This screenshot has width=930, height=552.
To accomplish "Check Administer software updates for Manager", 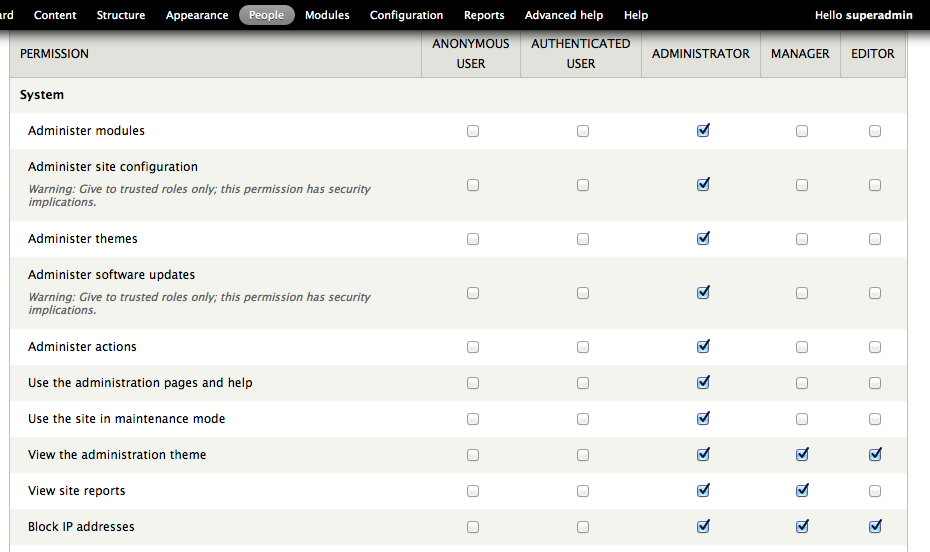I will coord(802,293).
